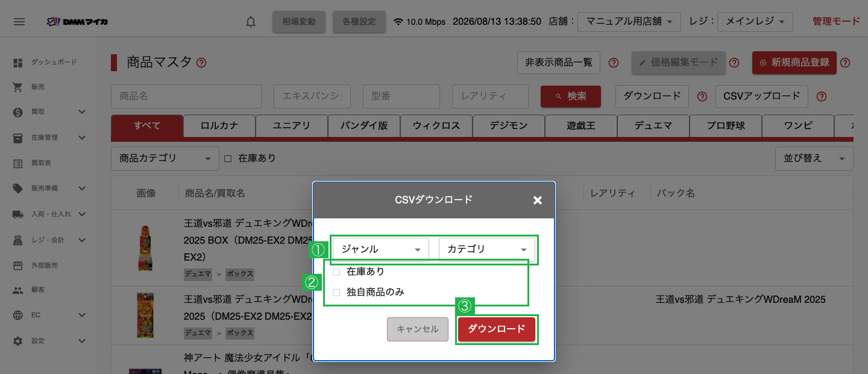Select the 販売 shopping cart icon
This screenshot has width=868, height=374.
coord(18,87)
